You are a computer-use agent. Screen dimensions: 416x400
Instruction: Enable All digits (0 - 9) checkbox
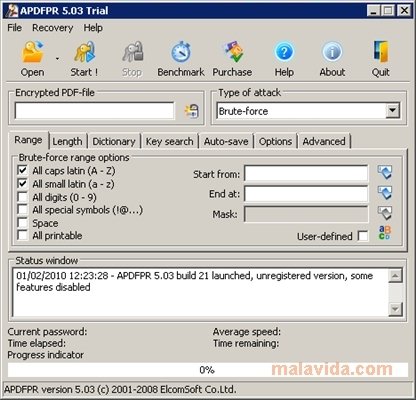[x=22, y=197]
